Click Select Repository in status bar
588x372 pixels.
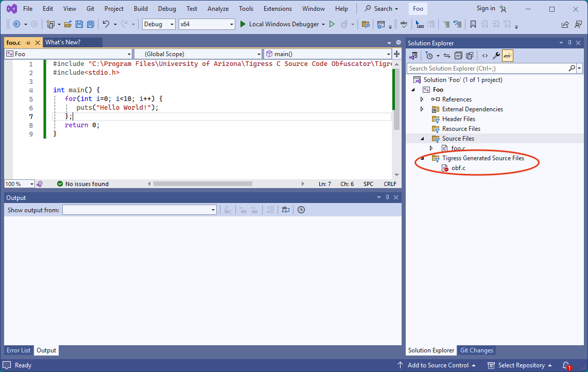click(521, 365)
